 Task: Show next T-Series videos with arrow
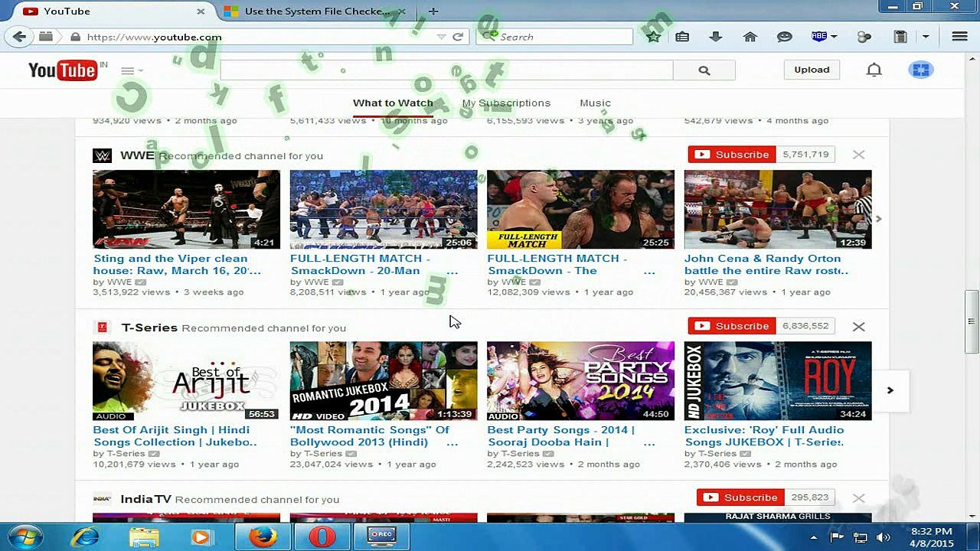point(890,390)
